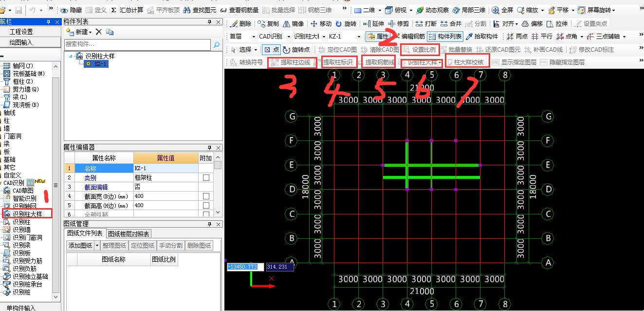
Task: Click the 查看钢筋量 tool
Action: pos(239,10)
